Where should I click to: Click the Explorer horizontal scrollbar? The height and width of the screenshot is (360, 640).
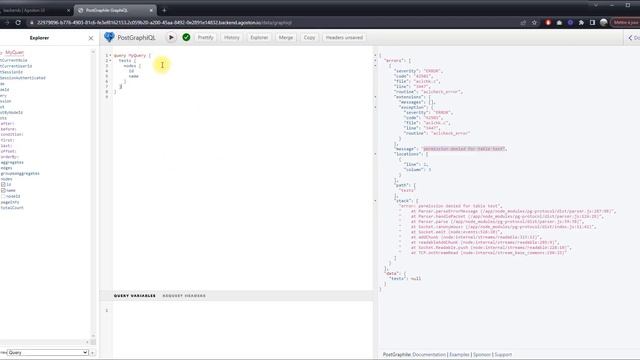click(x=44, y=342)
